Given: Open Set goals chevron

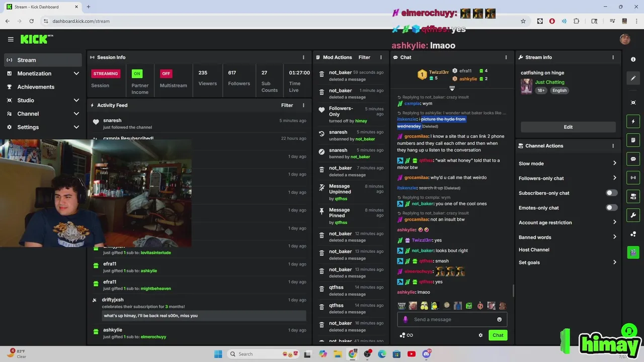Looking at the screenshot, I should (x=614, y=262).
